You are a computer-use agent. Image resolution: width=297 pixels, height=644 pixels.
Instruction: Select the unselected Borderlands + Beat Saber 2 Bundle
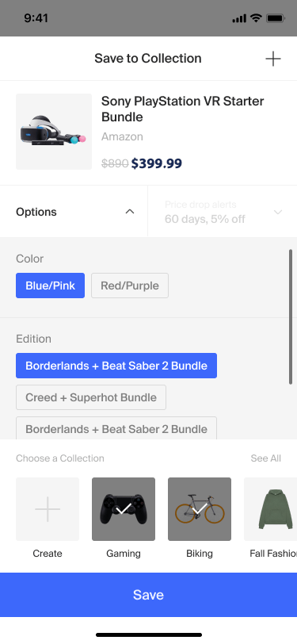point(116,428)
